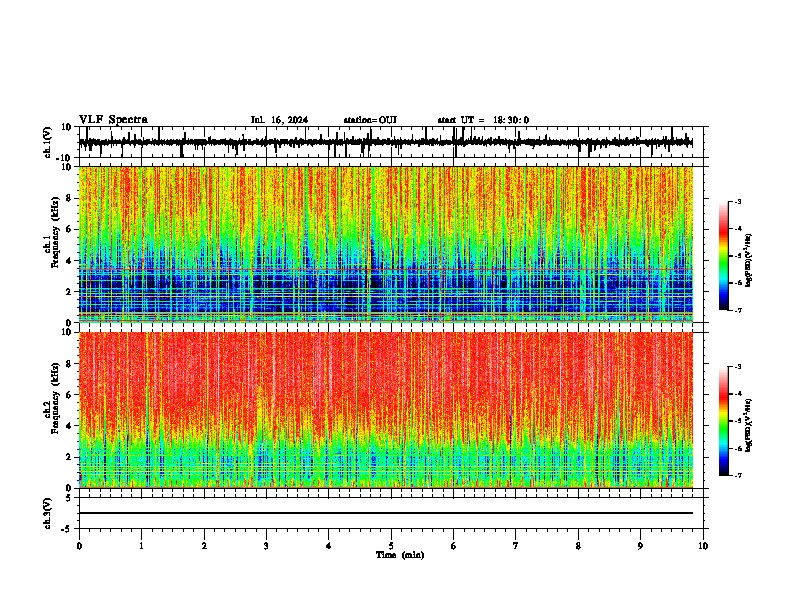This screenshot has height=612, width=792.
Task: Click the time axis tick label '9'
Action: click(640, 546)
